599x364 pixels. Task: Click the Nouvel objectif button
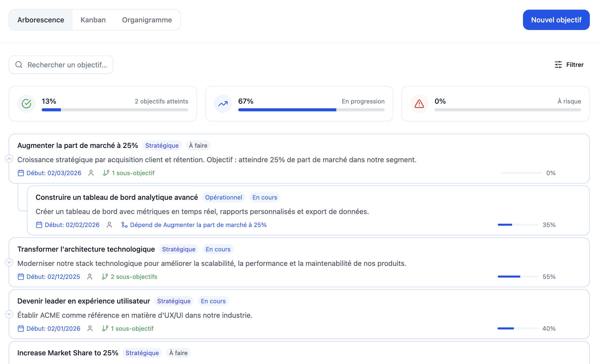pyautogui.click(x=556, y=20)
